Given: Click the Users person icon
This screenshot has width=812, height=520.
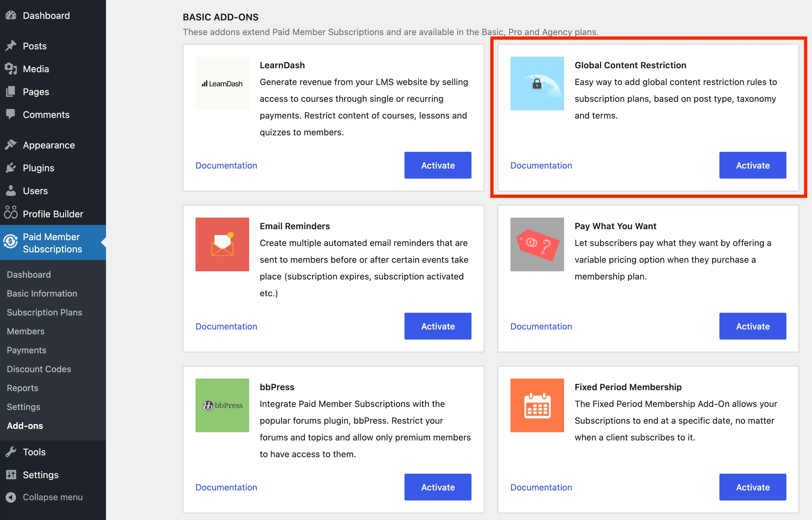Looking at the screenshot, I should coord(11,191).
